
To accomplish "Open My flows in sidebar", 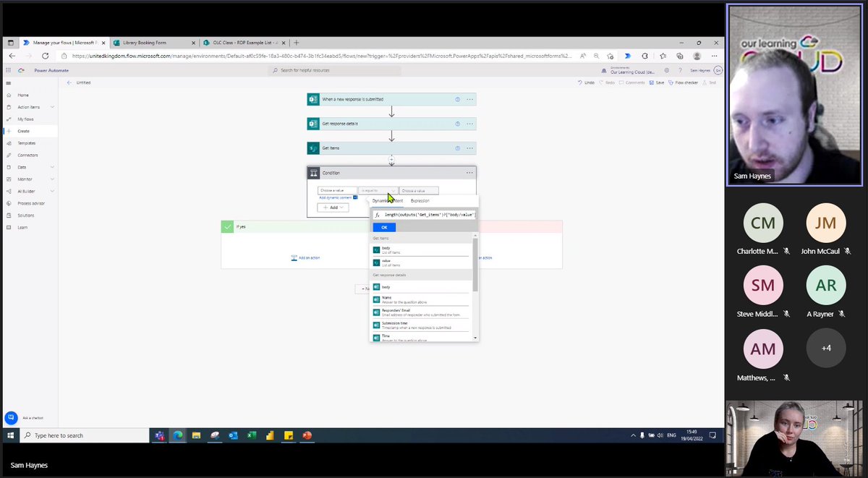I will point(25,119).
